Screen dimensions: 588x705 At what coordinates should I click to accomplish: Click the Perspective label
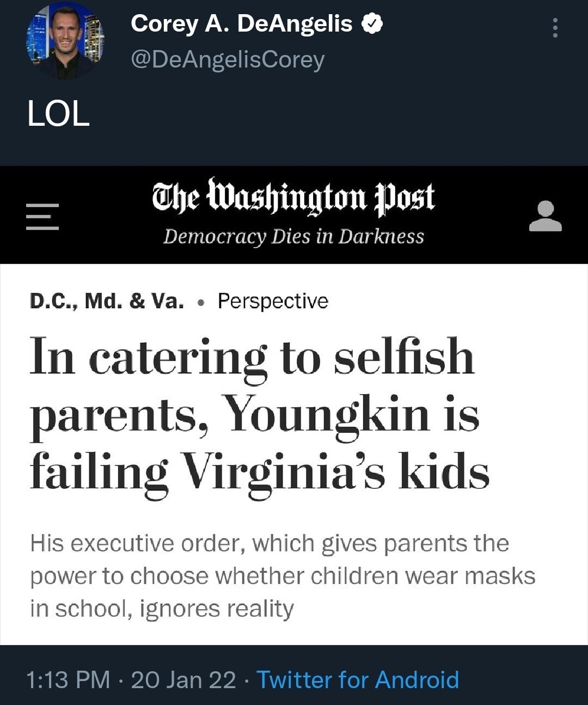273,301
